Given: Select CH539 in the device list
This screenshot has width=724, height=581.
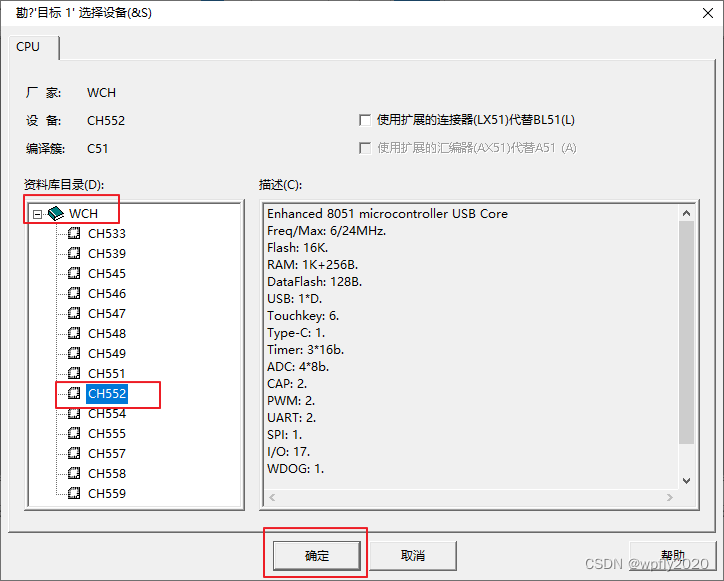Looking at the screenshot, I should pos(107,254).
